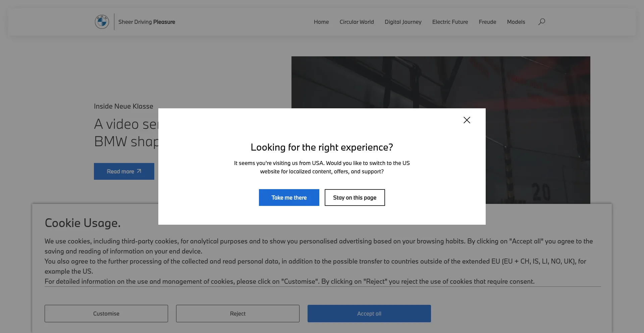Viewport: 644px width, 333px height.
Task: Click the BMW roundel logo
Action: pos(102,22)
